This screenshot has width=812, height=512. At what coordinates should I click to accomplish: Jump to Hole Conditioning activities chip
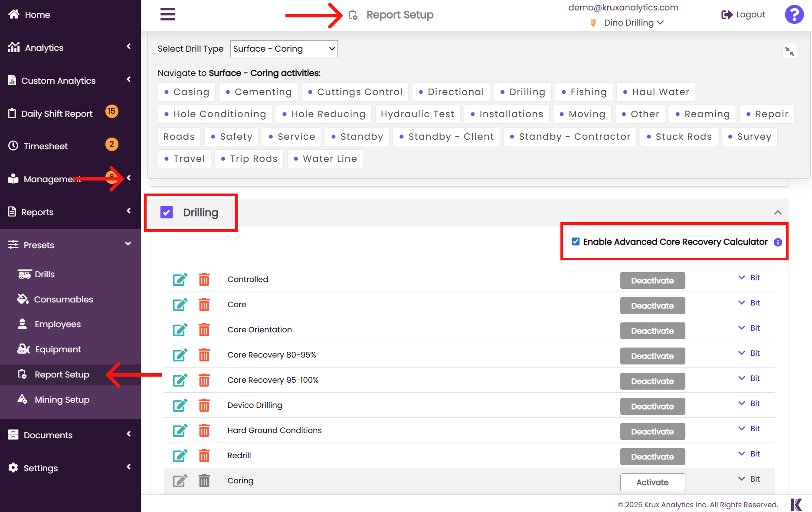215,114
